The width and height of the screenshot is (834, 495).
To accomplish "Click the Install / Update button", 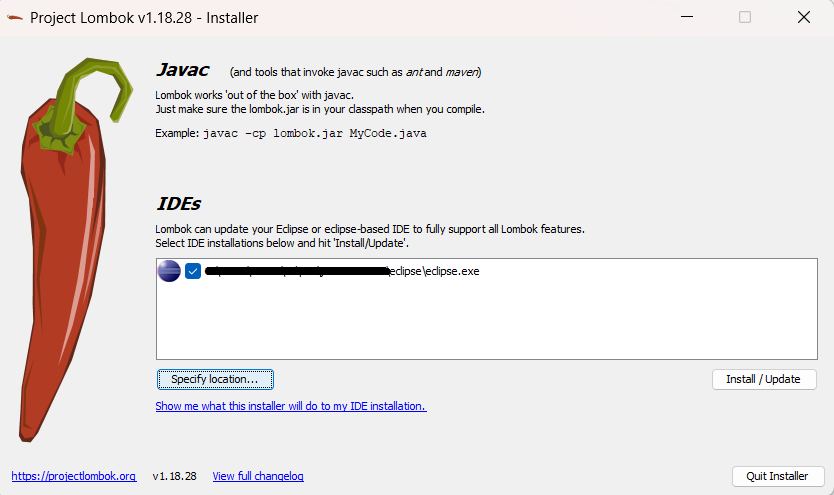I will click(x=764, y=379).
